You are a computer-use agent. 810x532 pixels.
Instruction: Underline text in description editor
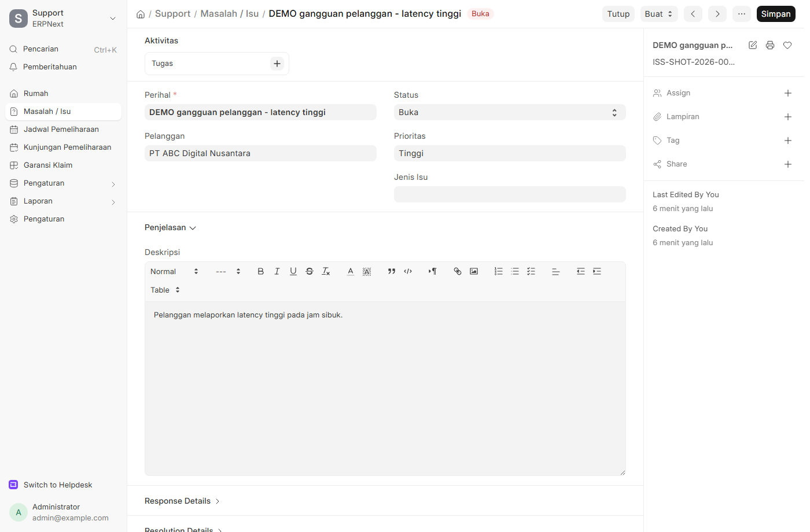click(x=293, y=271)
